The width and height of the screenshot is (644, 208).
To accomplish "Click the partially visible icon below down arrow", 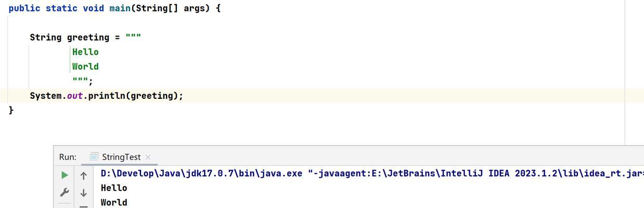I will 83,206.
